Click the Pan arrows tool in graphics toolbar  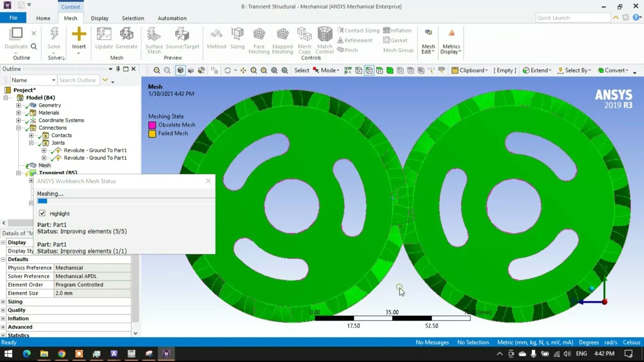(243, 70)
